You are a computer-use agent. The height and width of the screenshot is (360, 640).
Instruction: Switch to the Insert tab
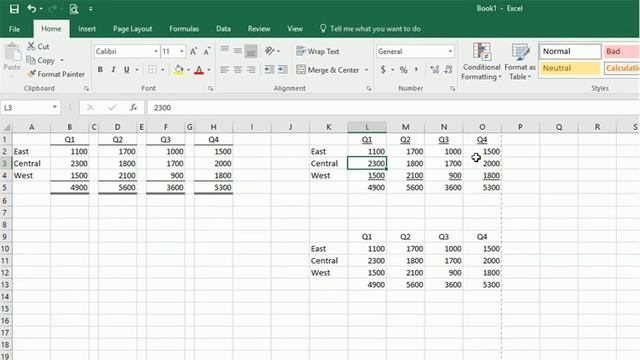tap(87, 29)
